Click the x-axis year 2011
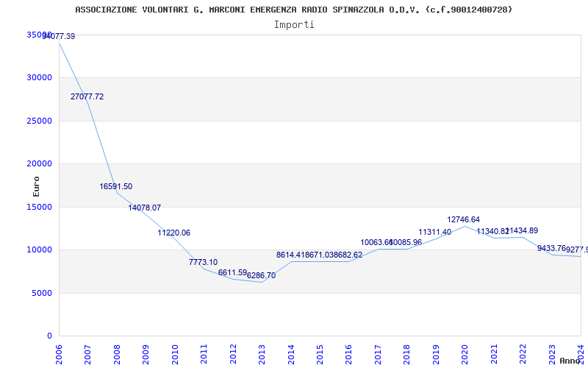Image resolution: width=588 pixels, height=368 pixels. click(x=204, y=354)
